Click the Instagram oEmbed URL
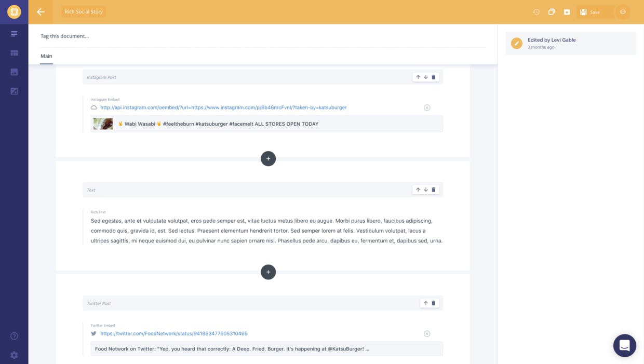The height and width of the screenshot is (364, 644). 223,107
